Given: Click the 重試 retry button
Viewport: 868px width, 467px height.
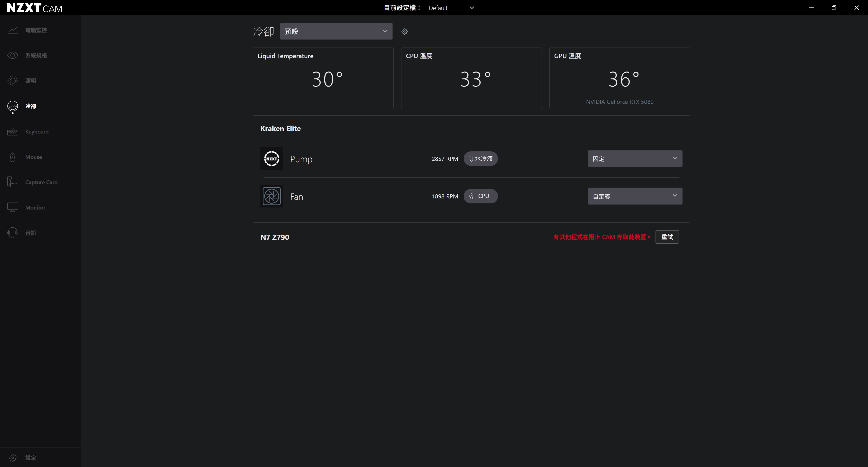Looking at the screenshot, I should pos(667,237).
